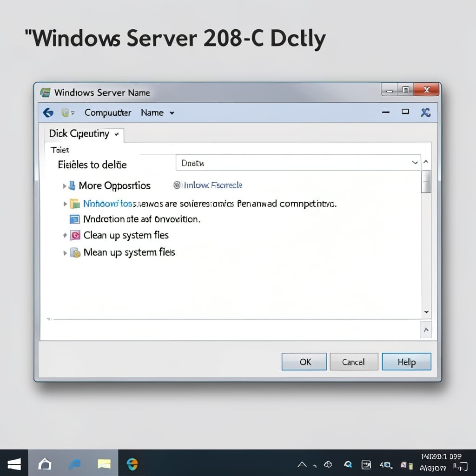This screenshot has height=476, width=476.
Task: Show hidden tray icons chevron
Action: click(302, 464)
